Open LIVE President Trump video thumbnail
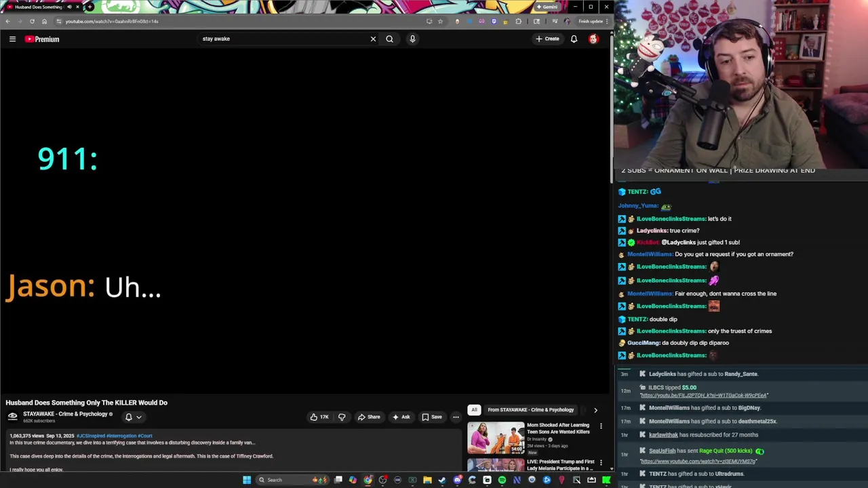The image size is (868, 488). click(x=496, y=465)
